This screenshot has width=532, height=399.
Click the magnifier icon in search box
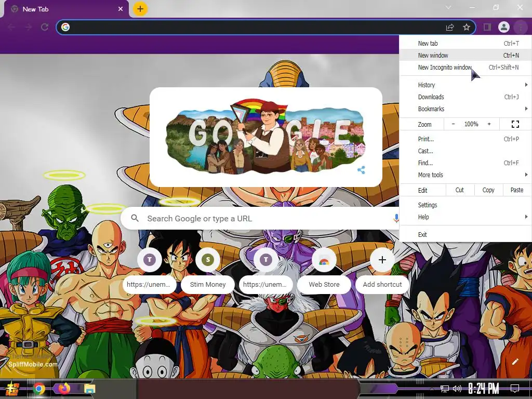click(135, 218)
